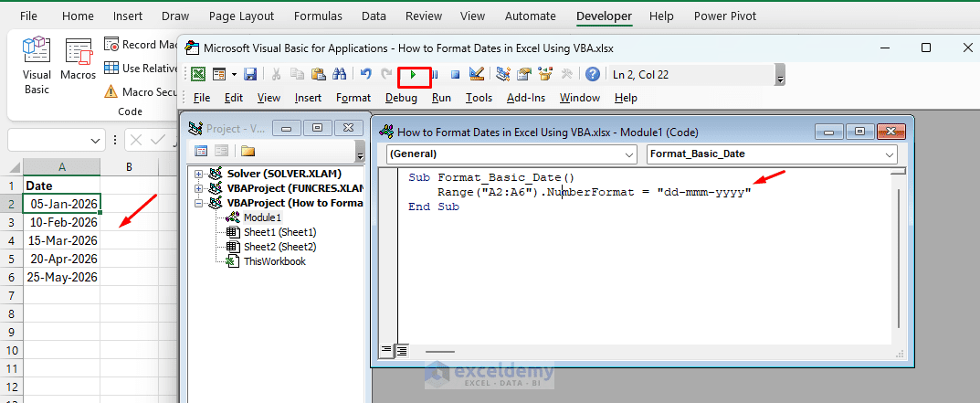Open the Properties Window toolbar icon

pyautogui.click(x=524, y=74)
